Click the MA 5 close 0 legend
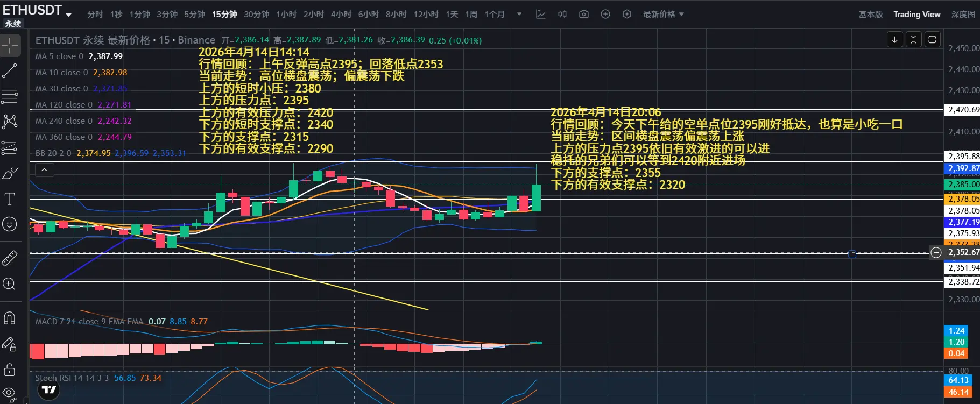Image resolution: width=980 pixels, height=404 pixels. pyautogui.click(x=59, y=56)
